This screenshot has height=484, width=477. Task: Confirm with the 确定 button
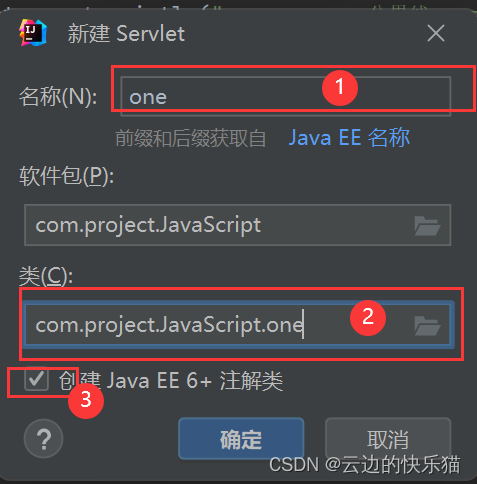[241, 439]
